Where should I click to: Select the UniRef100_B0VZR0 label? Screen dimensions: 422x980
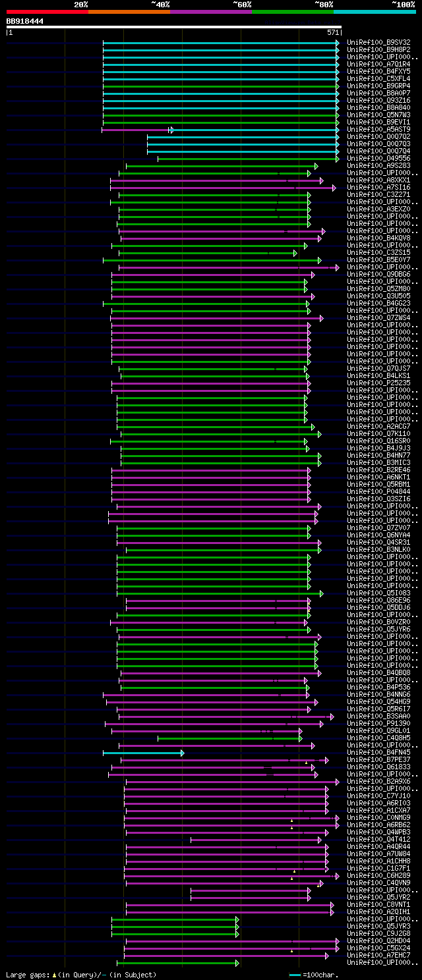(378, 622)
